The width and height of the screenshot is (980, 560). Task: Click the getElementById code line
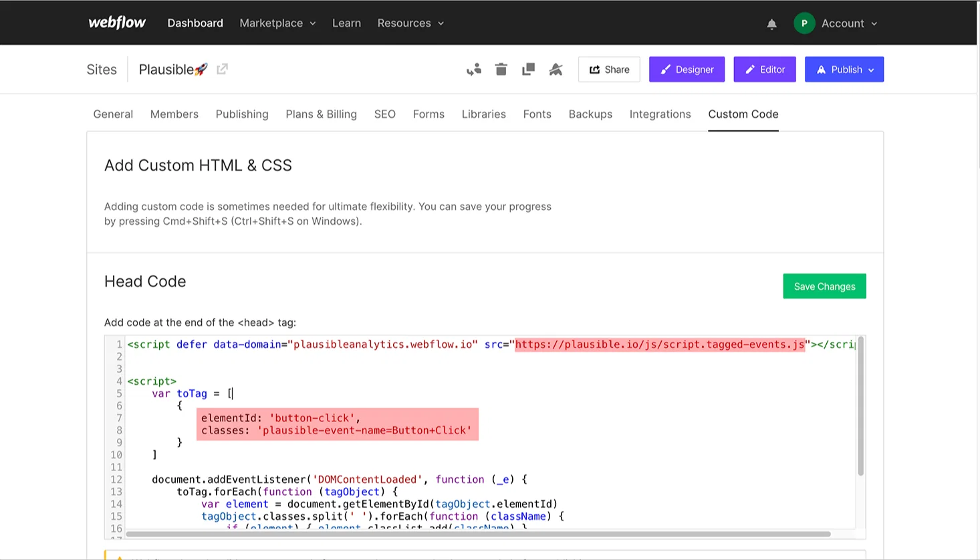pyautogui.click(x=379, y=504)
